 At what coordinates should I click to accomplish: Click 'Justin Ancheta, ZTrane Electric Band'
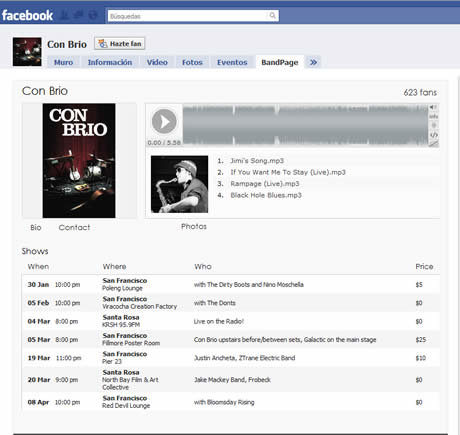point(245,358)
